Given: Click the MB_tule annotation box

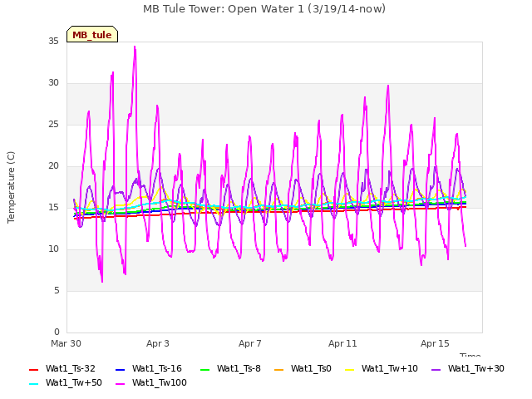Looking at the screenshot, I should [x=92, y=34].
